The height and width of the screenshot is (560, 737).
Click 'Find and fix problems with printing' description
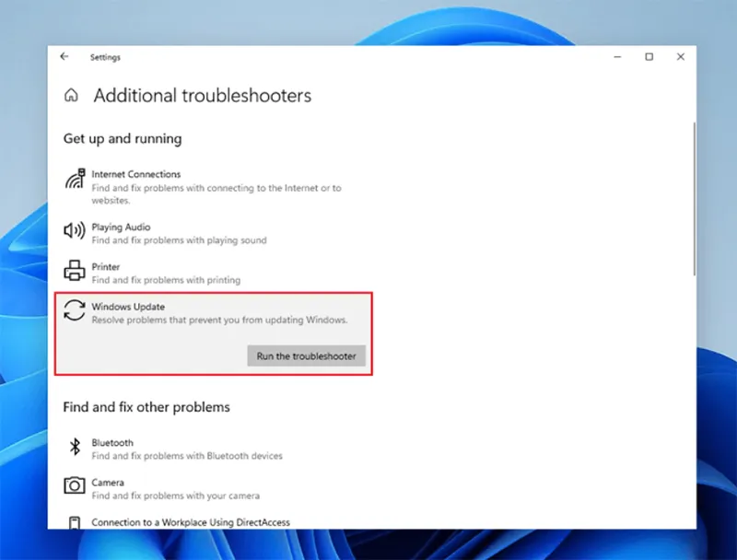tap(166, 280)
